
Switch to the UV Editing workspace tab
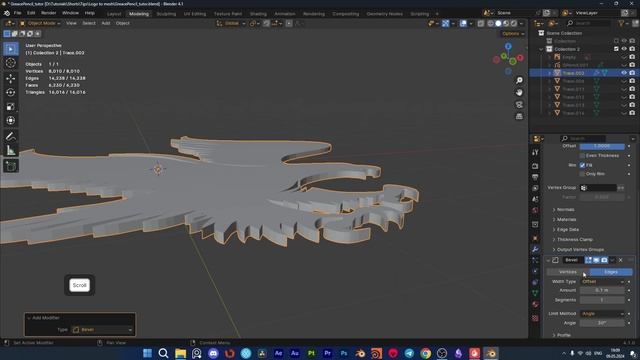click(x=195, y=13)
